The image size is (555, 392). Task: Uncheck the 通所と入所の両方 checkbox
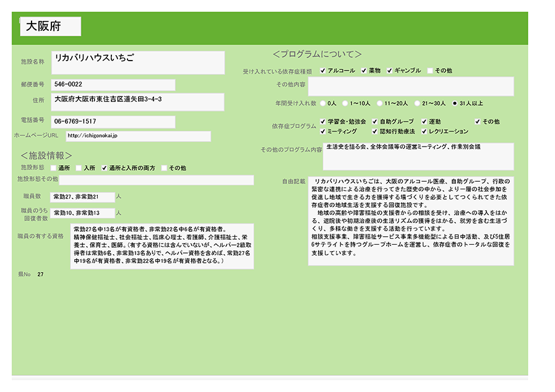coord(105,168)
